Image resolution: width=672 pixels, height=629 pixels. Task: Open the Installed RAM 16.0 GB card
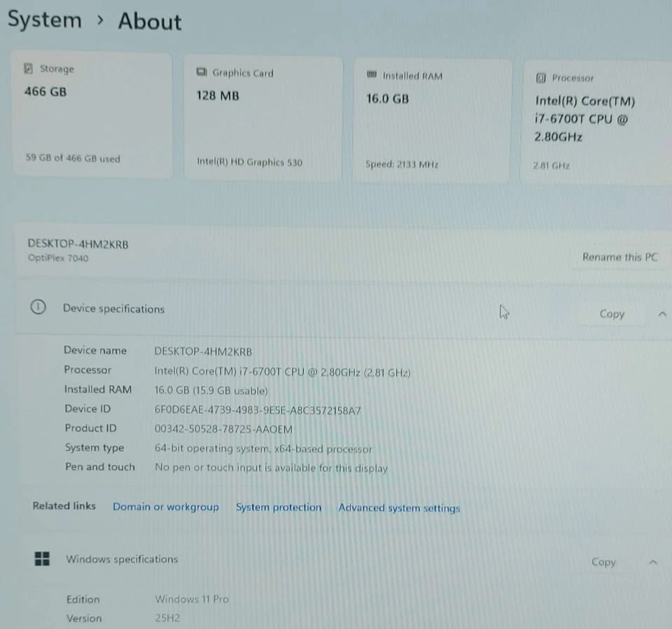pyautogui.click(x=432, y=121)
